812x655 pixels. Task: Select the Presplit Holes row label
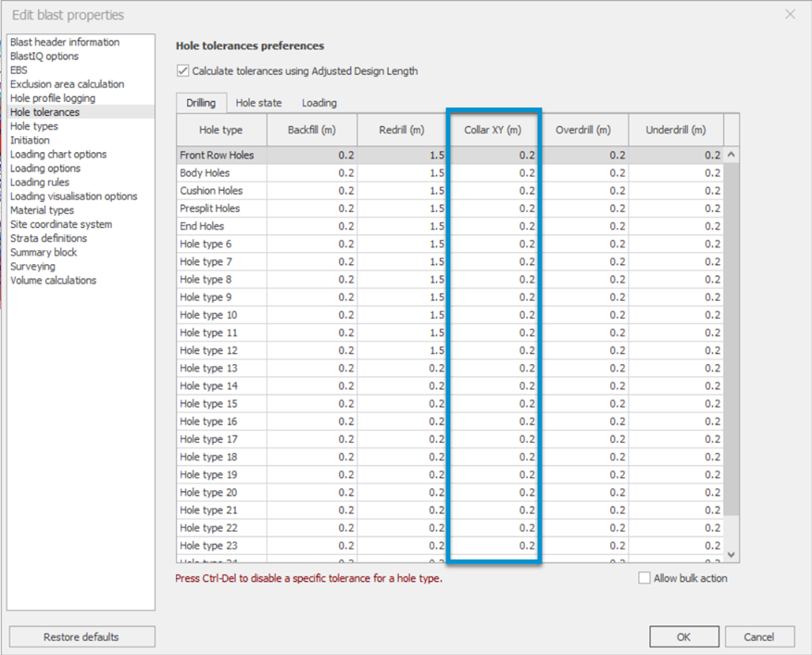coord(221,208)
